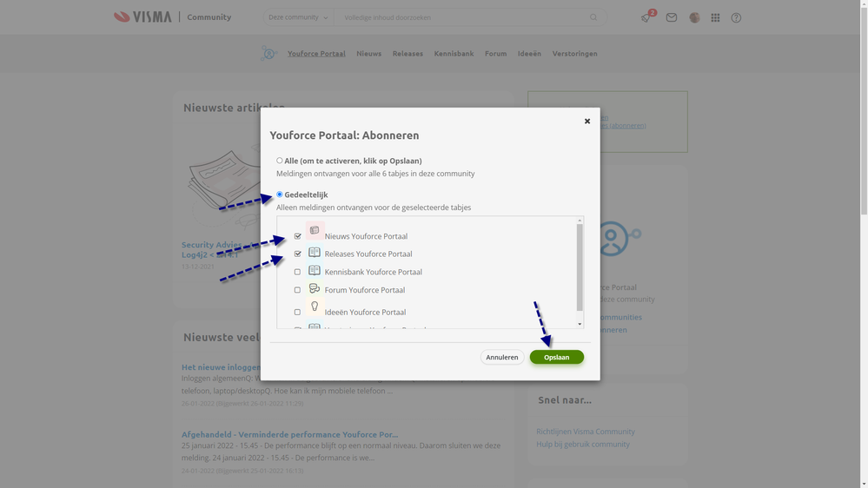868x488 pixels.
Task: Open Afgehandeld - Verminderde performance article
Action: tap(289, 434)
